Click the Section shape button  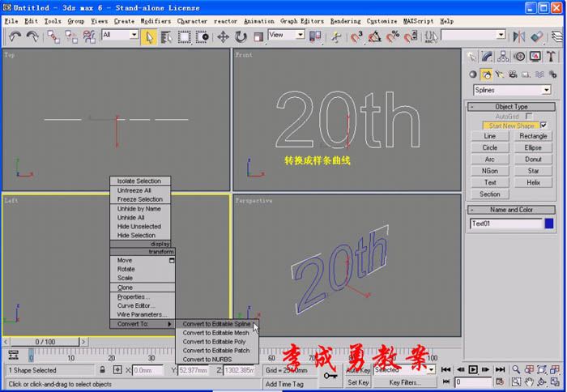pyautogui.click(x=489, y=194)
